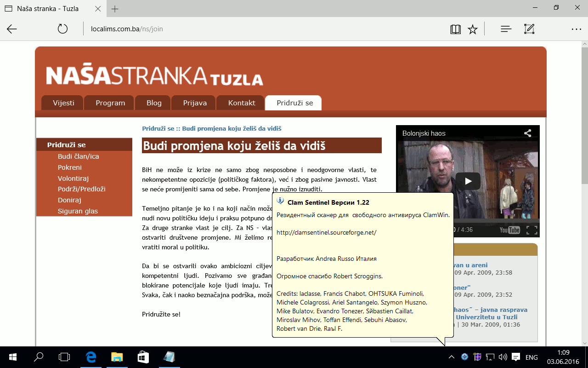Share the Bolonjski haos video

pos(527,133)
